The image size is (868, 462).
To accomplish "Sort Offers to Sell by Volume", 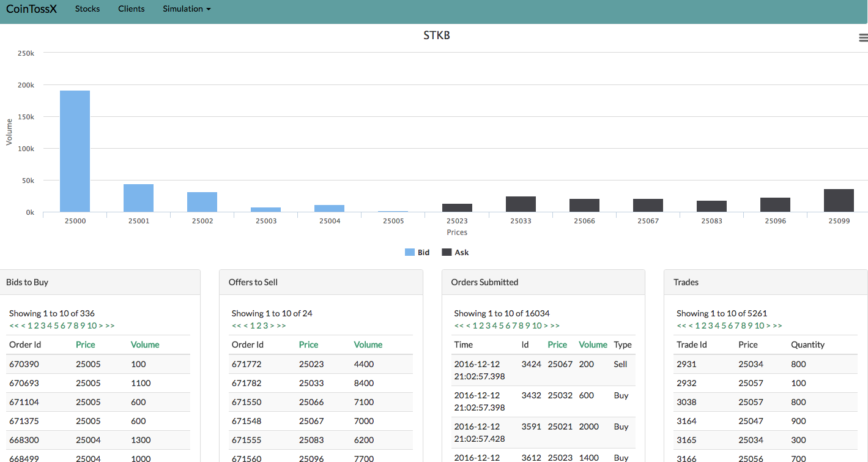I will [368, 345].
